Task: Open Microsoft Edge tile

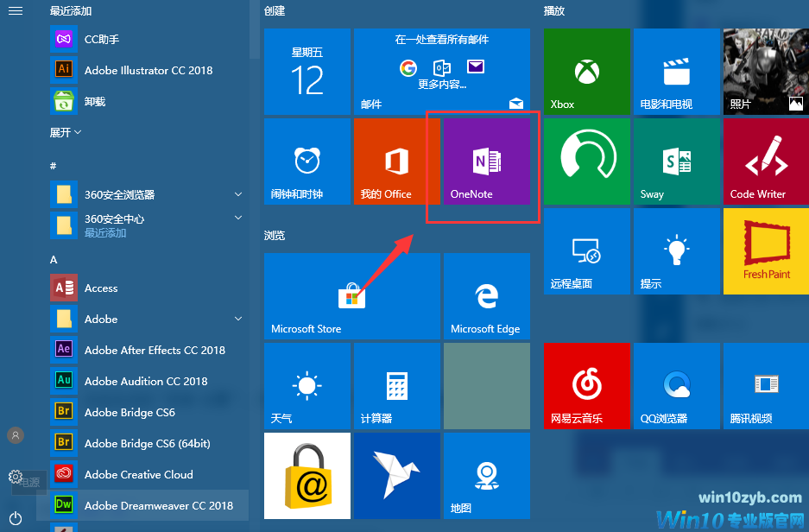Action: pyautogui.click(x=485, y=295)
